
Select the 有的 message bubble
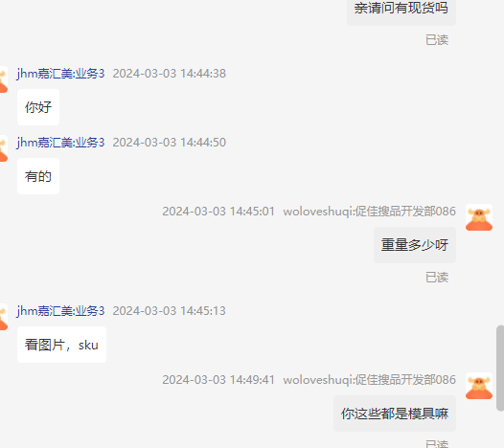(x=38, y=176)
